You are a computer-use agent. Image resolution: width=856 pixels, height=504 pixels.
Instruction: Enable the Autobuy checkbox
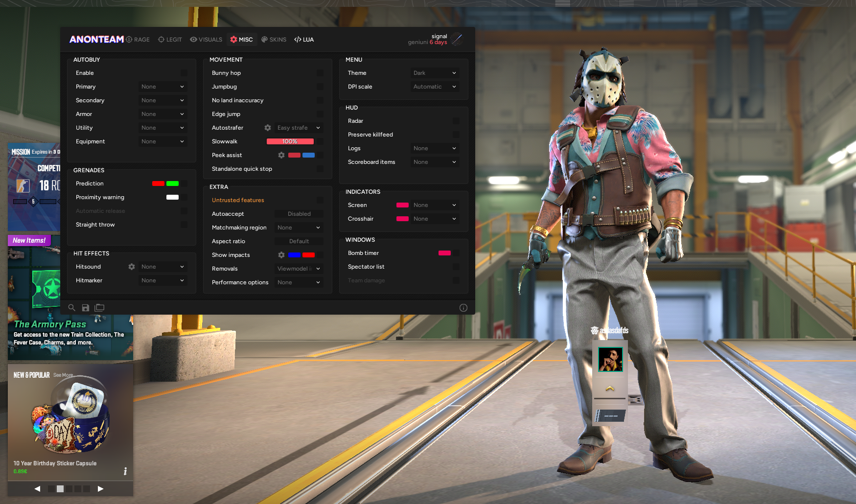click(184, 73)
